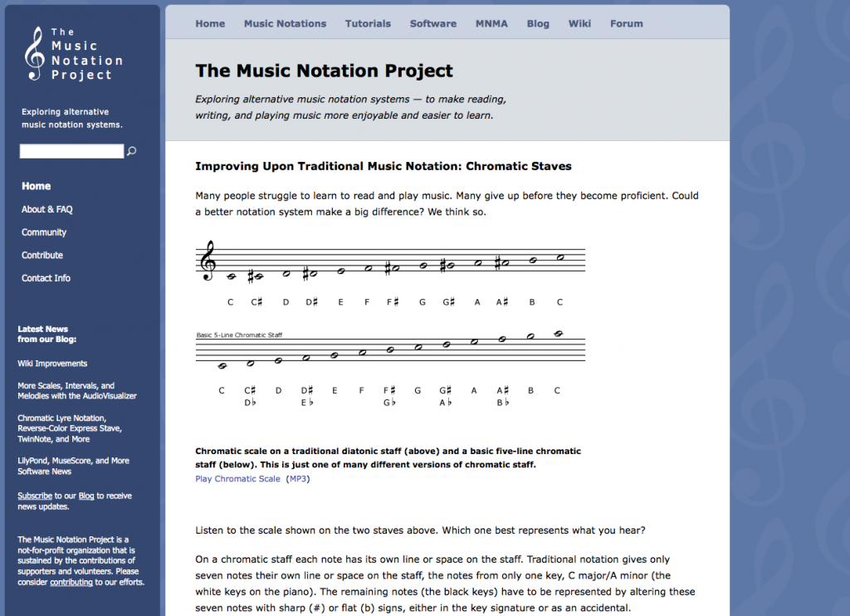Go to the Wiki
This screenshot has width=850, height=616.
tap(579, 23)
